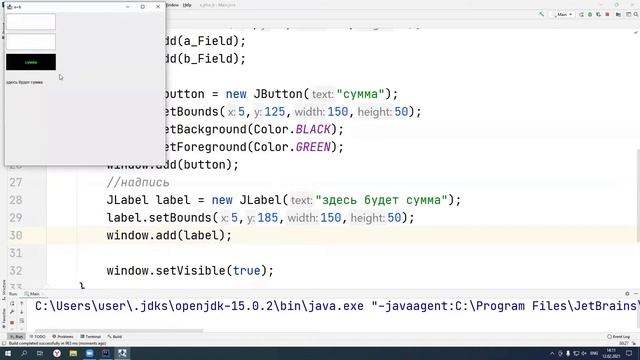Click tool windows toggle icon in status bar
Viewport: 640px width, 360px height.
point(4,343)
